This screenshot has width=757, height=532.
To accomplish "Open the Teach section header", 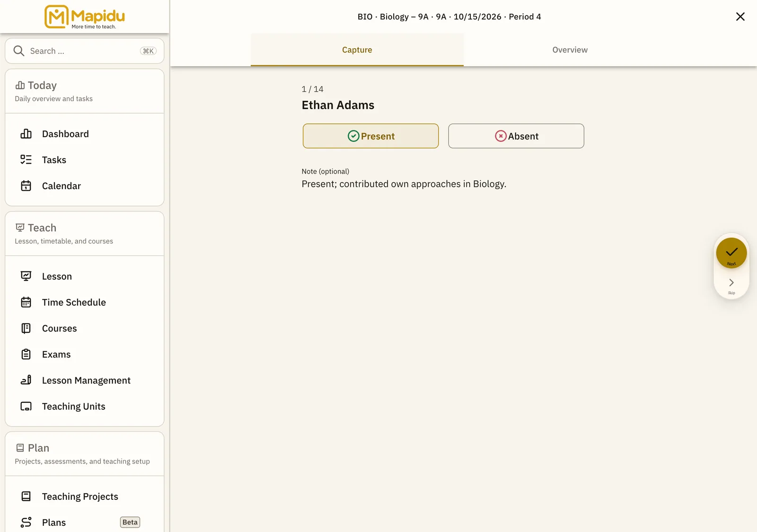I will click(85, 234).
